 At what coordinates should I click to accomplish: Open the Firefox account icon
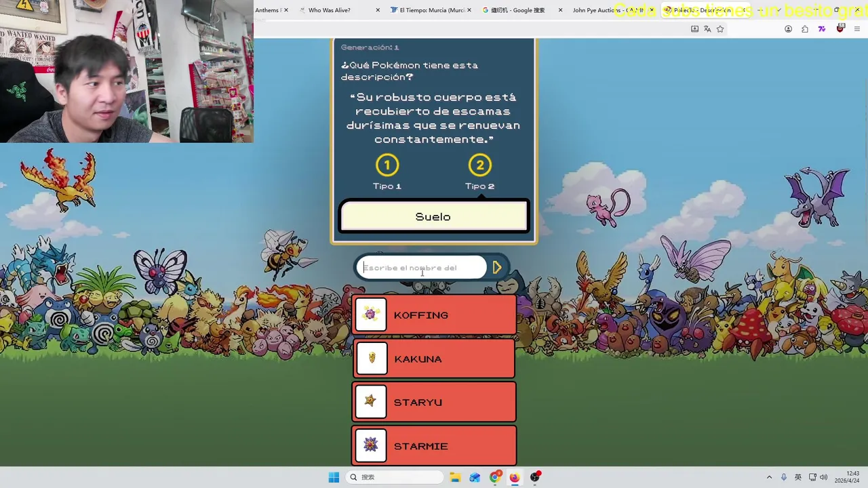coord(788,29)
